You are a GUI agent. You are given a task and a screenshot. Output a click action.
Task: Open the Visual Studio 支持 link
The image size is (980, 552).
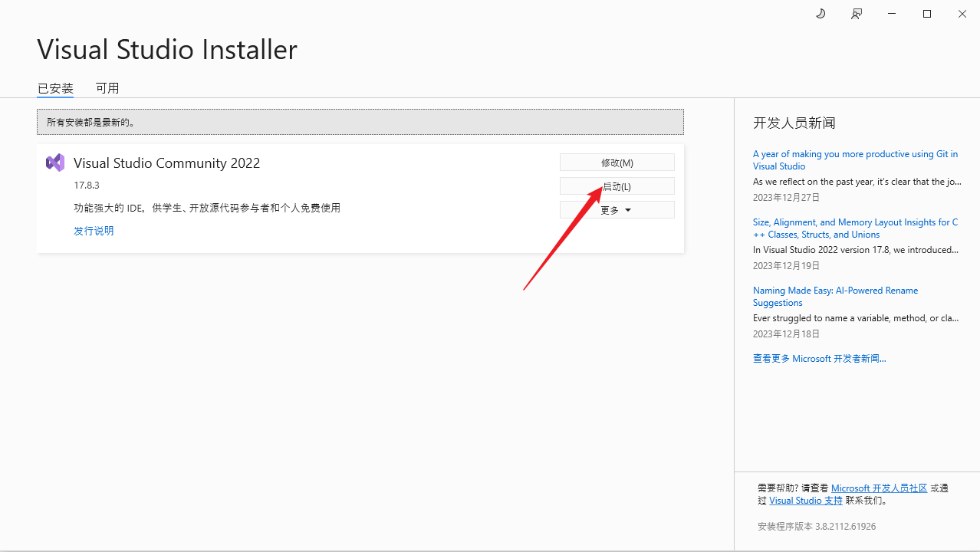tap(805, 501)
